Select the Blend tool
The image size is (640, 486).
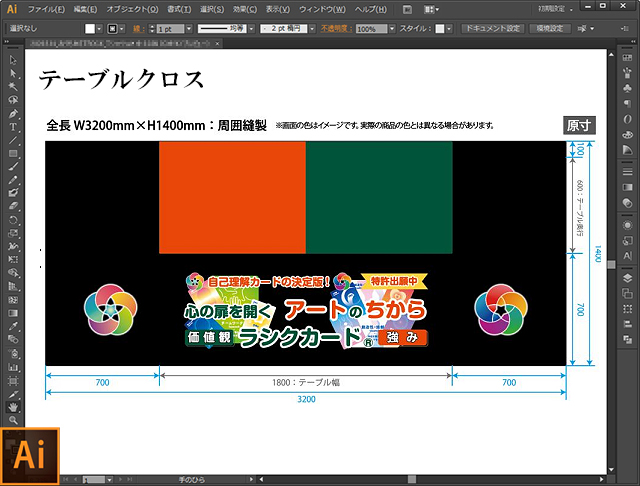pos(13,340)
